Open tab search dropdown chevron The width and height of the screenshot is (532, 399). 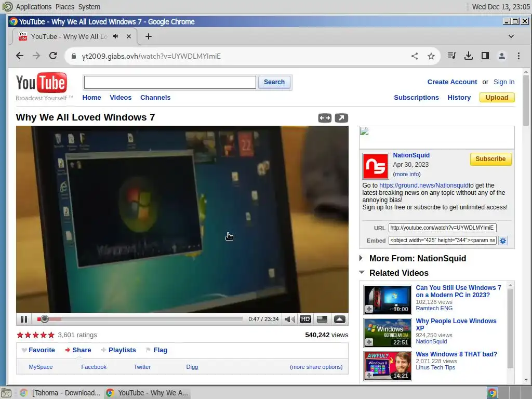511,36
